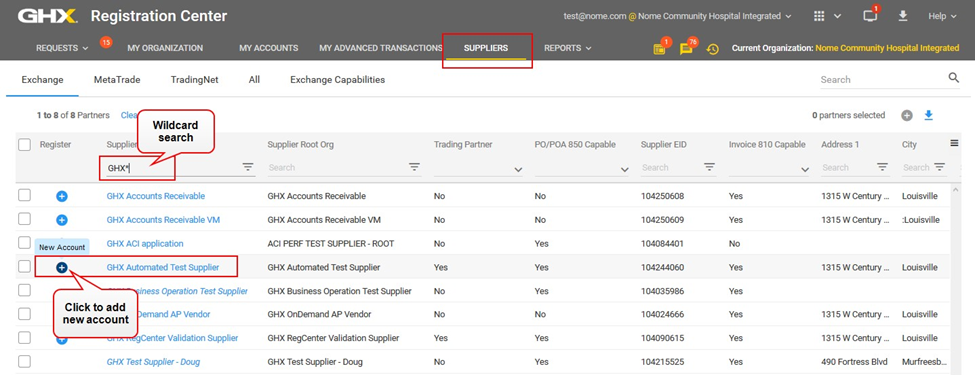Go to MY ACCOUNTS menu

(x=269, y=48)
